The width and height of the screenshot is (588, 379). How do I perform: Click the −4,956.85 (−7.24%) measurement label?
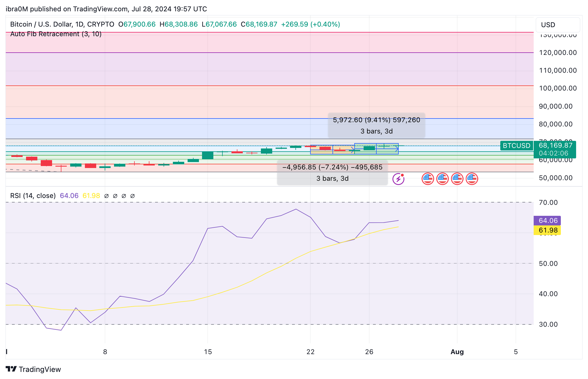(332, 173)
